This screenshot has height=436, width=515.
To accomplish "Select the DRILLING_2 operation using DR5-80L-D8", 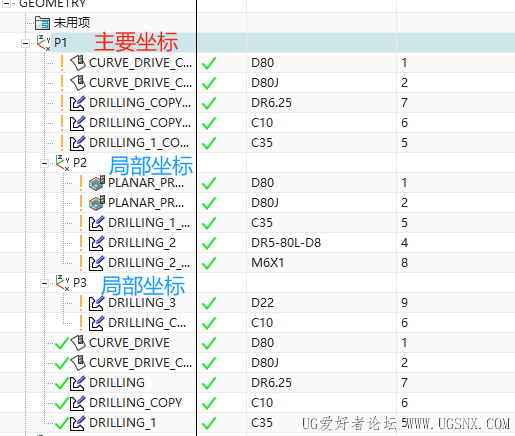I will click(142, 243).
